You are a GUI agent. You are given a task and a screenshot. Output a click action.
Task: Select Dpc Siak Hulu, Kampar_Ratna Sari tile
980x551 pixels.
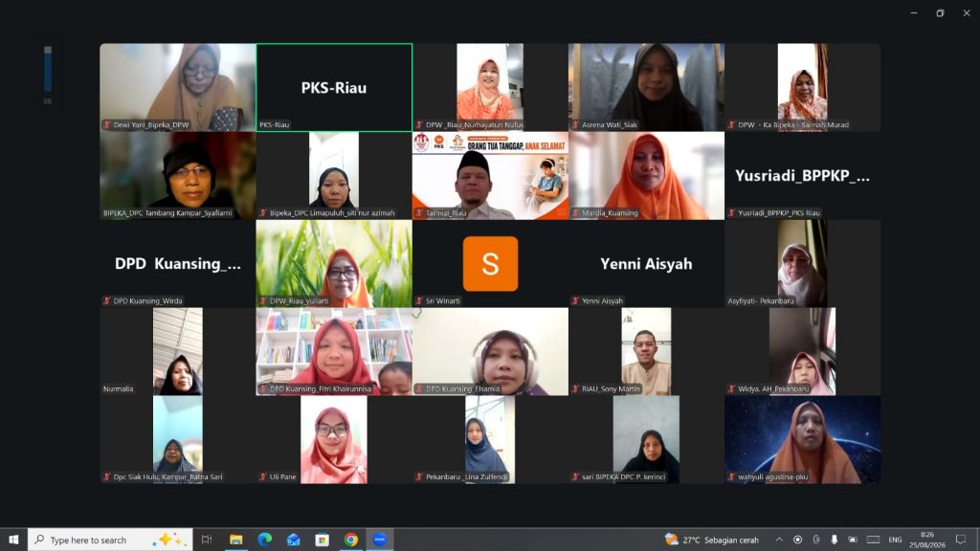[x=177, y=440]
